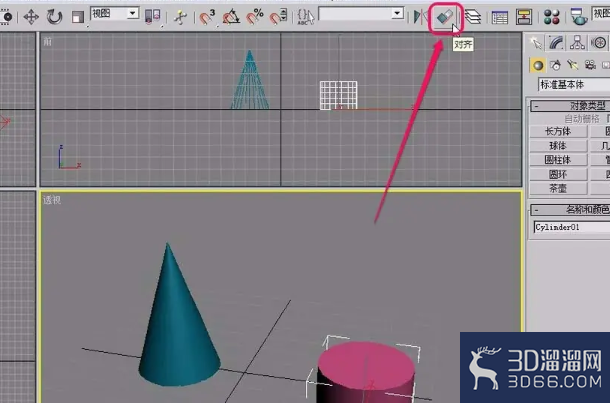Select the Scale tool
This screenshot has height=403, width=610.
78,17
